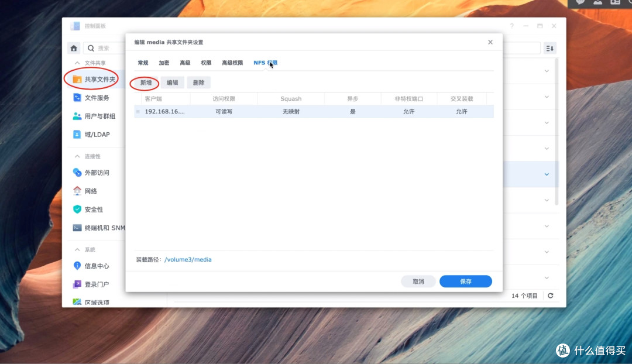This screenshot has width=632, height=364.
Task: Open Domain/LDAP (域/LDAP) settings
Action: click(x=91, y=134)
